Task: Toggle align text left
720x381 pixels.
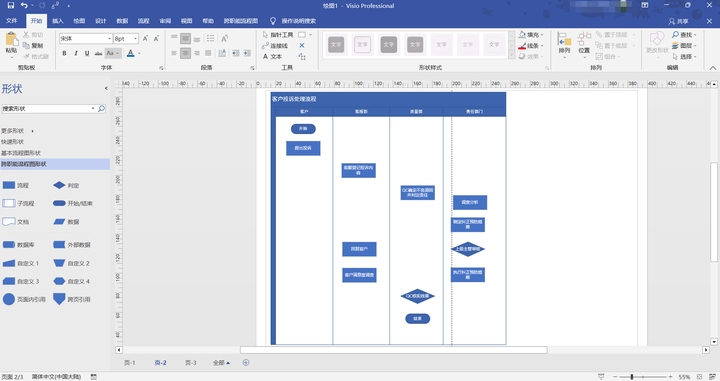Action: (174, 53)
